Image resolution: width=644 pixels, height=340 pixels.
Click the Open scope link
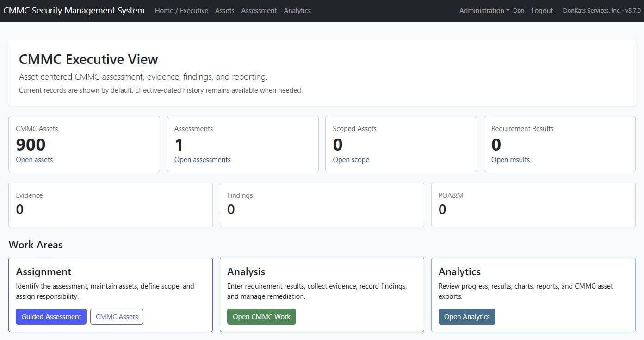pos(351,160)
